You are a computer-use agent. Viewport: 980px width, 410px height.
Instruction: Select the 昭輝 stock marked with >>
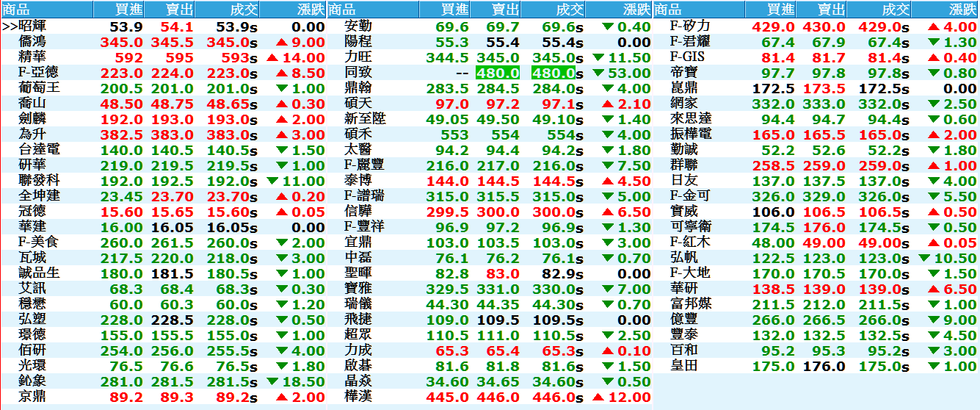pos(32,27)
